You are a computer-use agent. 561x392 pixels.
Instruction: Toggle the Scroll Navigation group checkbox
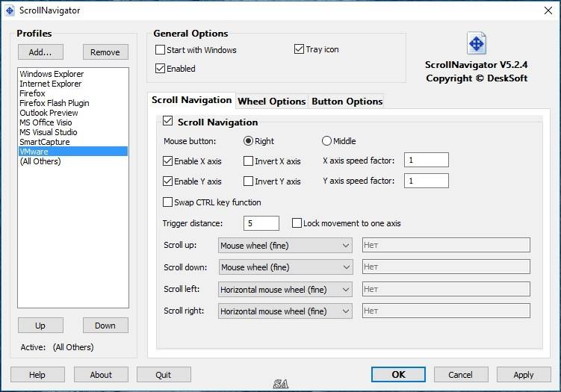pos(167,121)
